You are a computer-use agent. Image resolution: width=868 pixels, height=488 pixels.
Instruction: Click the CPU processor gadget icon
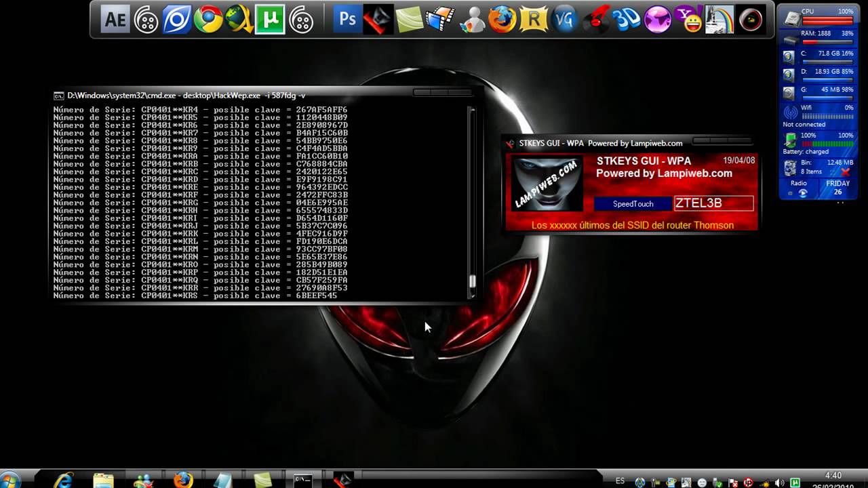tap(791, 18)
